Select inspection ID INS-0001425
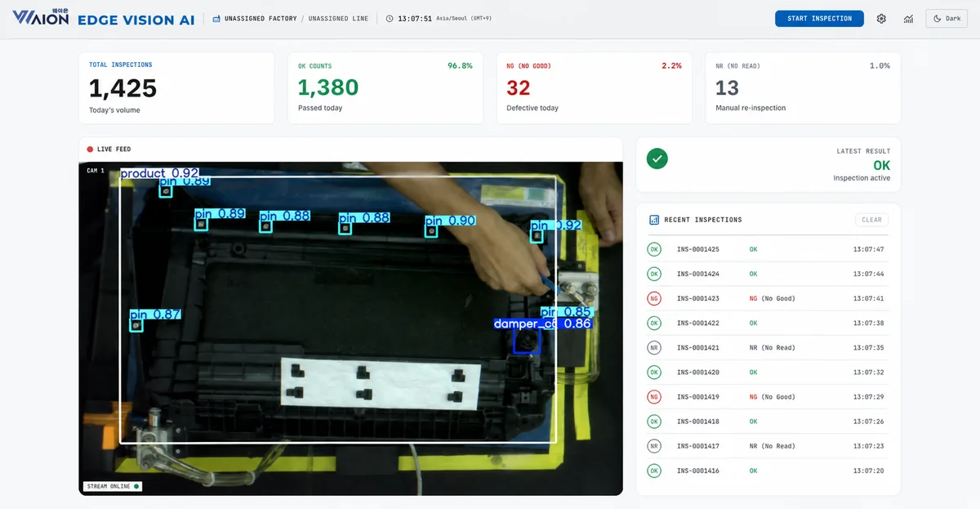Screen dimensions: 980x509 (698, 249)
